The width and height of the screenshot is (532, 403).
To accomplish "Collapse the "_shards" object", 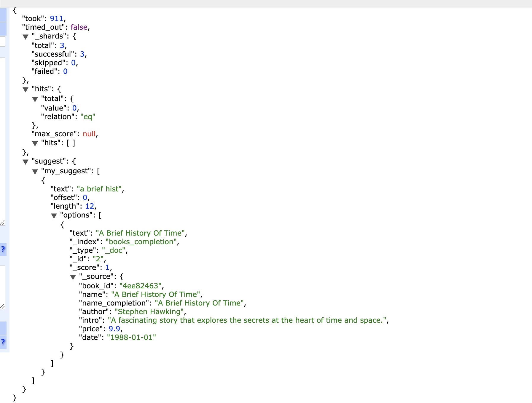I will (26, 37).
